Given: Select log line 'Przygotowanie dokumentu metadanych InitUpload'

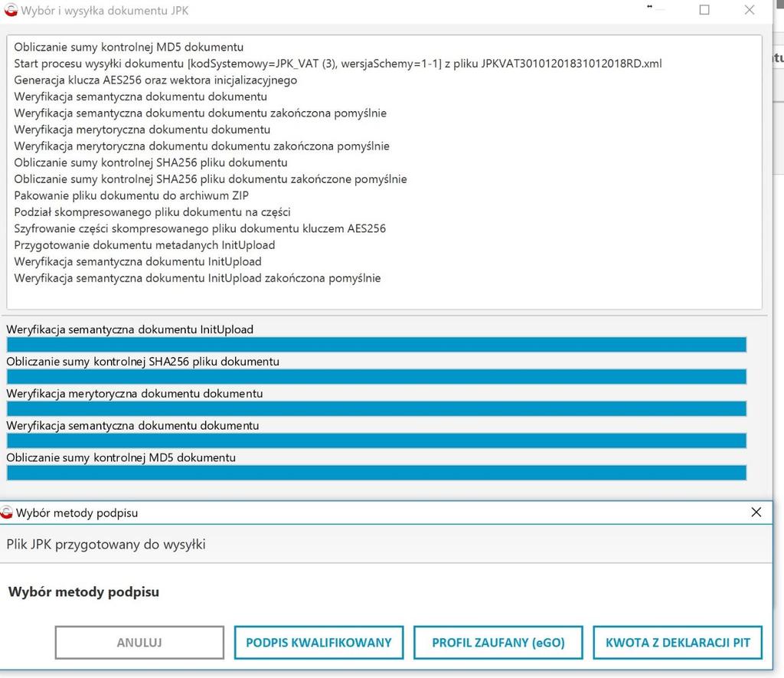Looking at the screenshot, I should pos(145,245).
